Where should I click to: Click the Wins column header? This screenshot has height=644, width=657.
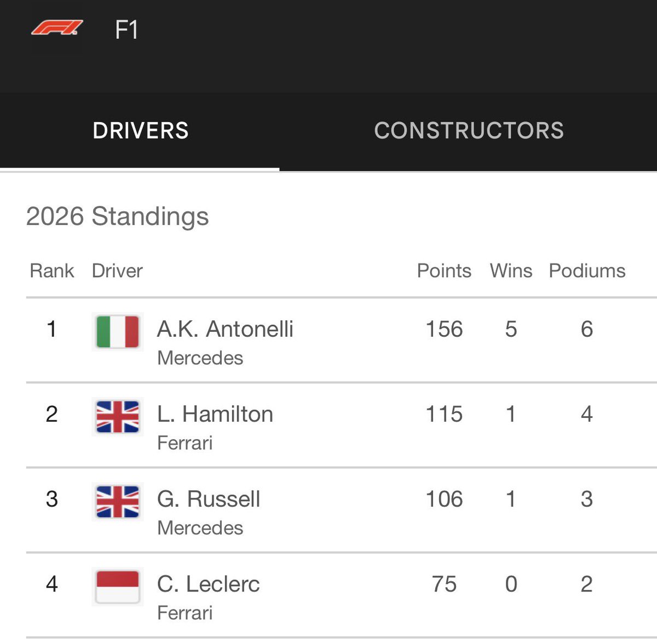[511, 271]
